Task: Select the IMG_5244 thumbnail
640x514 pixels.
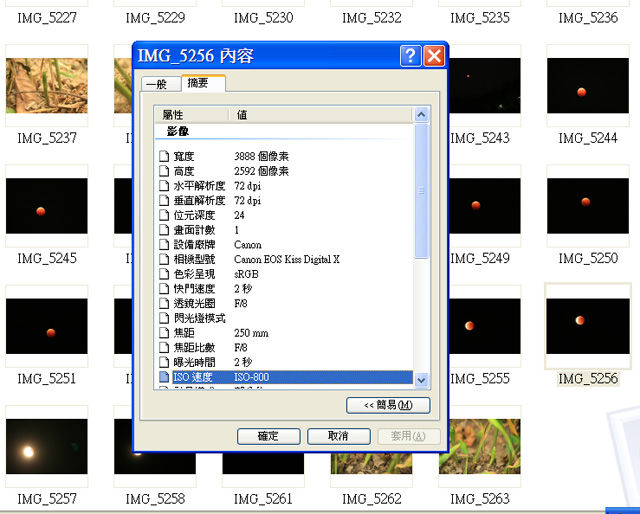Action: [588, 85]
